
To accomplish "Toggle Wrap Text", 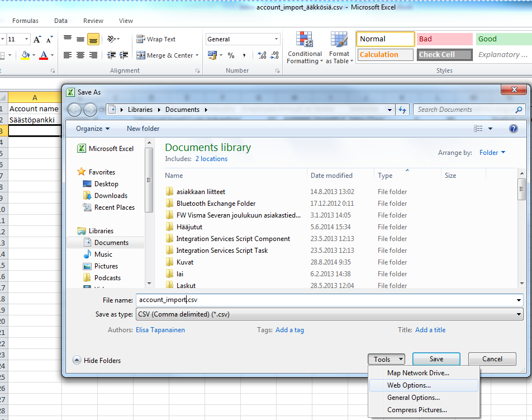I will 156,39.
